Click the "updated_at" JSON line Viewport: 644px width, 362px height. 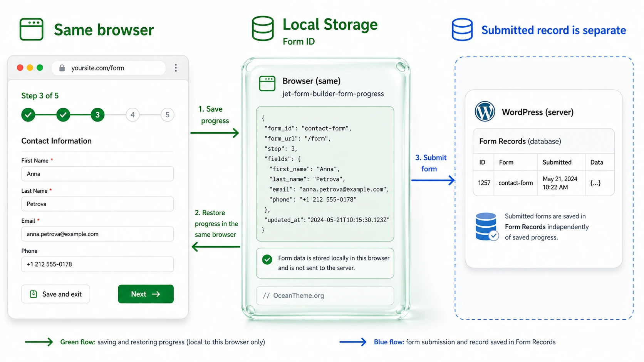327,220
